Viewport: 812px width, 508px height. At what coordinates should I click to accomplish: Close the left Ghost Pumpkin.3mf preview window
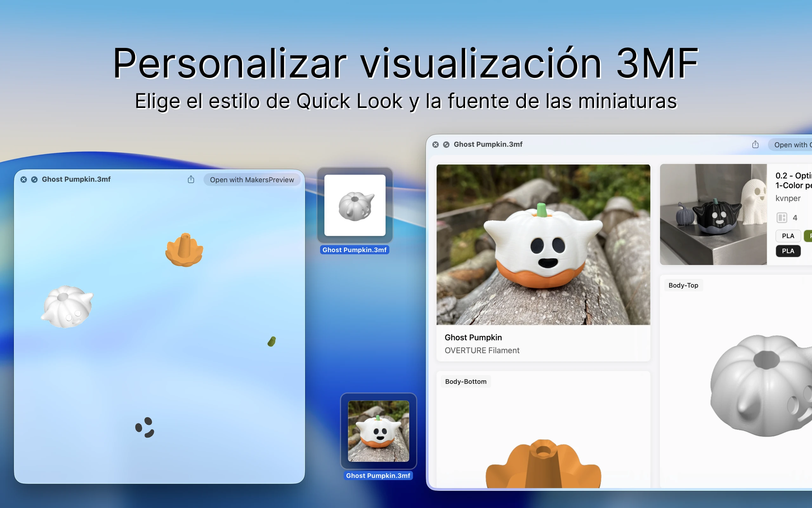(23, 179)
